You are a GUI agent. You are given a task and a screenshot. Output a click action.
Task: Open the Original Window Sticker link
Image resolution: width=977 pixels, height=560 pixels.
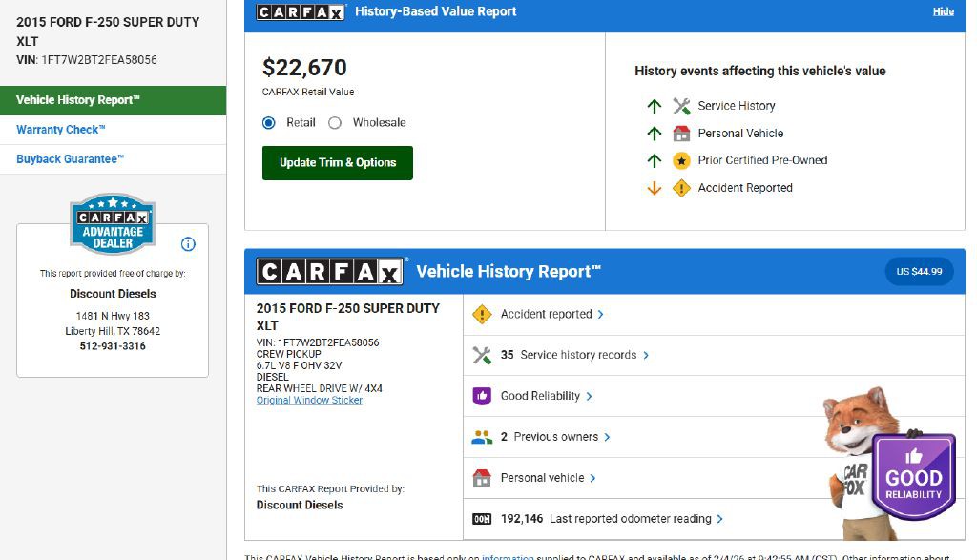tap(309, 400)
